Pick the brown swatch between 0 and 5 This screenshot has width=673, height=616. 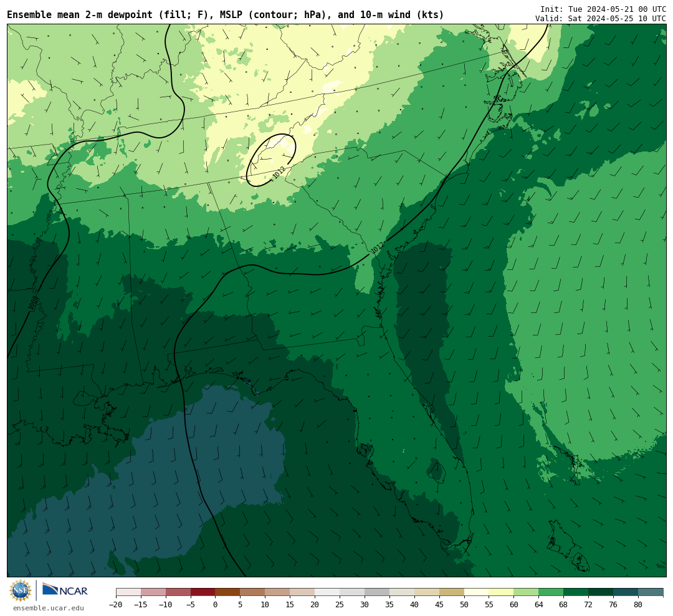(x=228, y=592)
